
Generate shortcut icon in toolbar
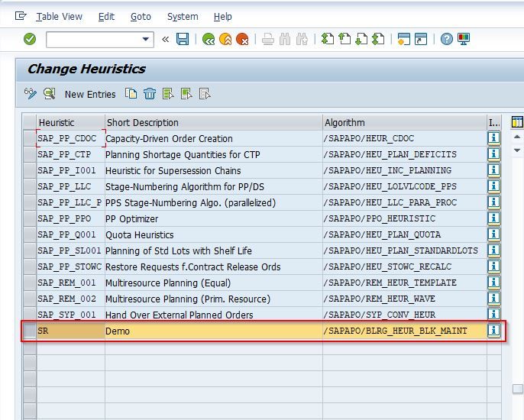pyautogui.click(x=421, y=39)
